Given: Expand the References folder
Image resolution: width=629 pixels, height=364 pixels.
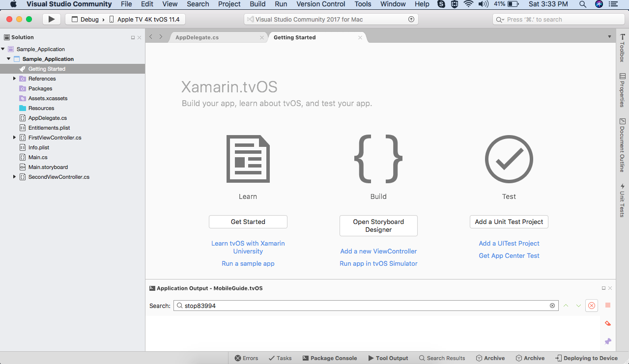Looking at the screenshot, I should (x=15, y=79).
